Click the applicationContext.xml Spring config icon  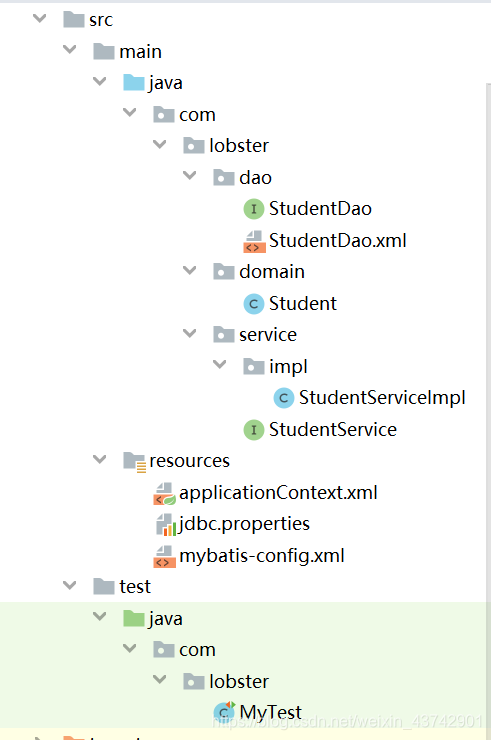pyautogui.click(x=165, y=494)
